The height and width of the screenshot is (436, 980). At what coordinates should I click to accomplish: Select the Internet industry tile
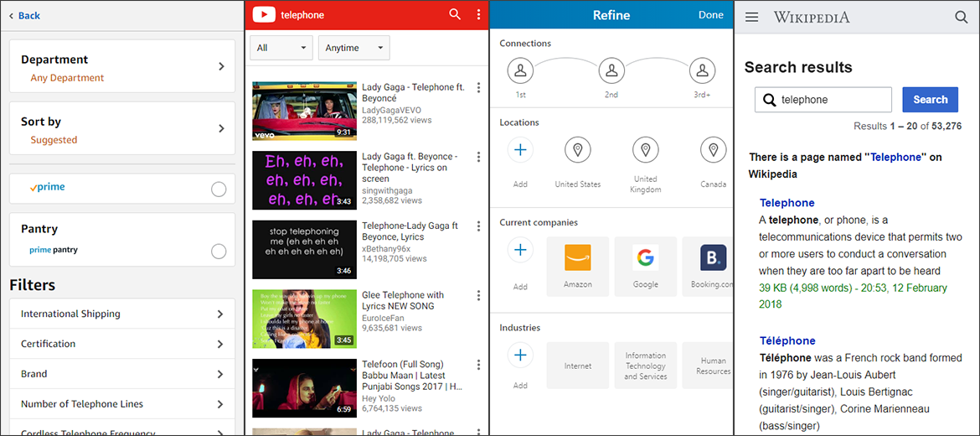[x=577, y=366]
